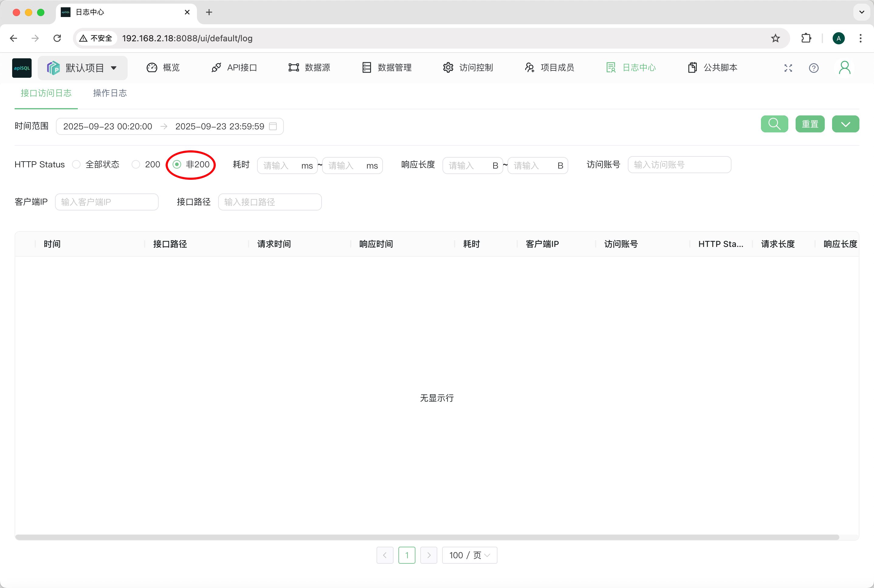Go to next page arrow
The height and width of the screenshot is (588, 874).
[x=428, y=555]
